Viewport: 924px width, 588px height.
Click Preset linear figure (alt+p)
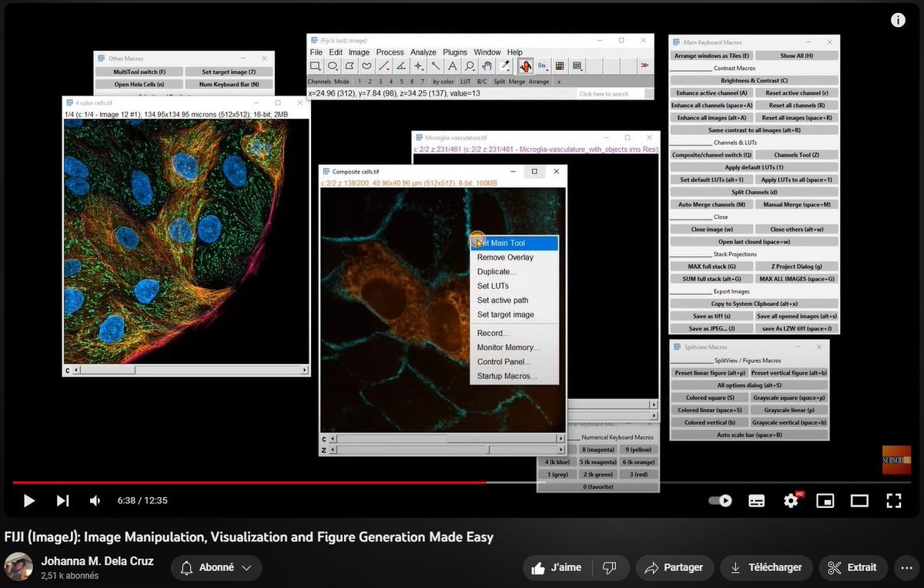pos(710,373)
